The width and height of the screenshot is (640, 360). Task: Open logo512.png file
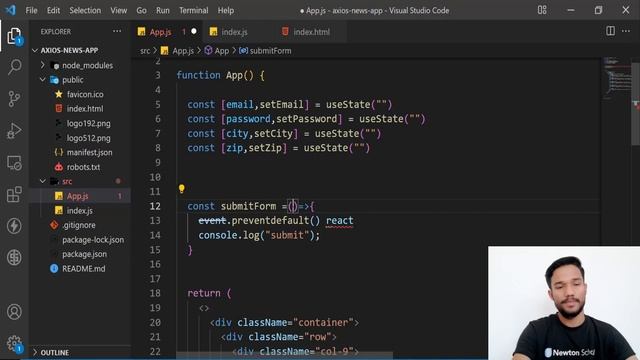88,138
